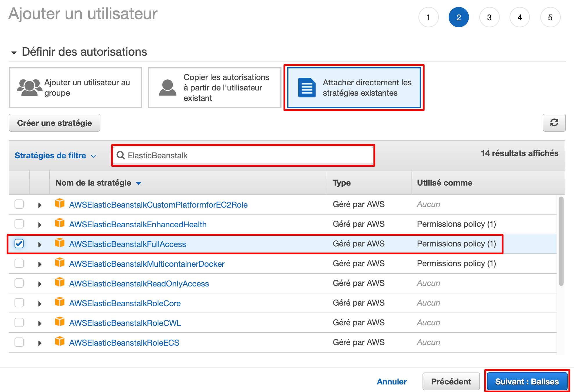Click the magnifier icon in search box
The height and width of the screenshot is (392, 574).
click(x=121, y=155)
